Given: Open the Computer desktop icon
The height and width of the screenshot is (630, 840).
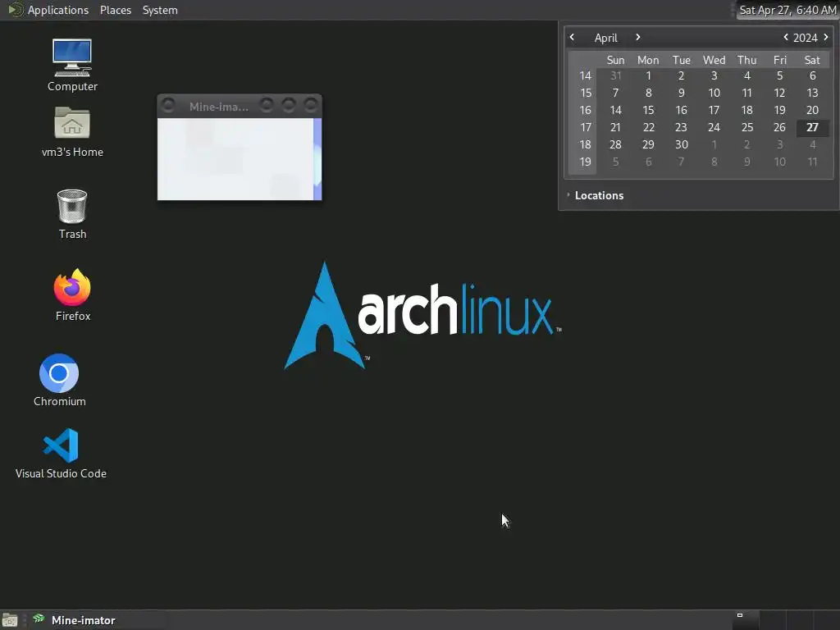Looking at the screenshot, I should (72, 66).
